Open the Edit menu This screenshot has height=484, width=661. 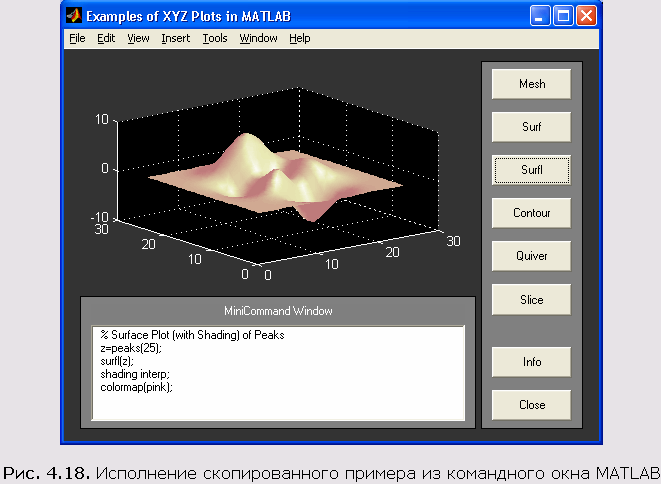pos(106,38)
